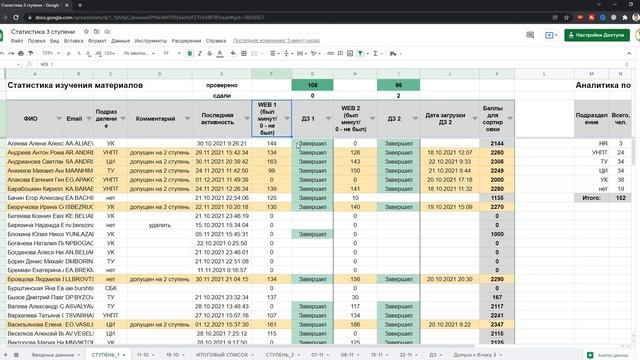Click cloud save status icon
The image size is (640, 360).
point(107,31)
